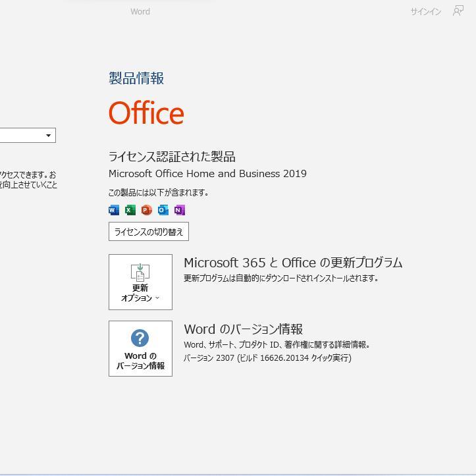
Task: Click text この製品には以下が含まれます。
Action: click(158, 192)
